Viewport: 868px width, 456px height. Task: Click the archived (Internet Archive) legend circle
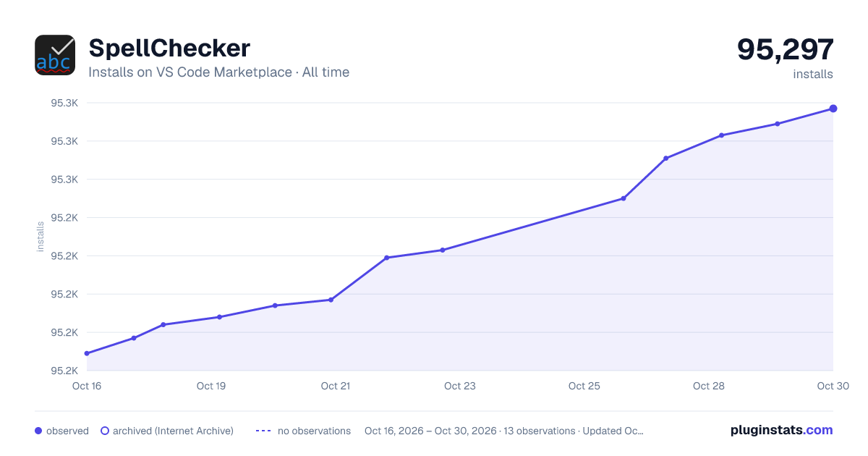pyautogui.click(x=105, y=431)
